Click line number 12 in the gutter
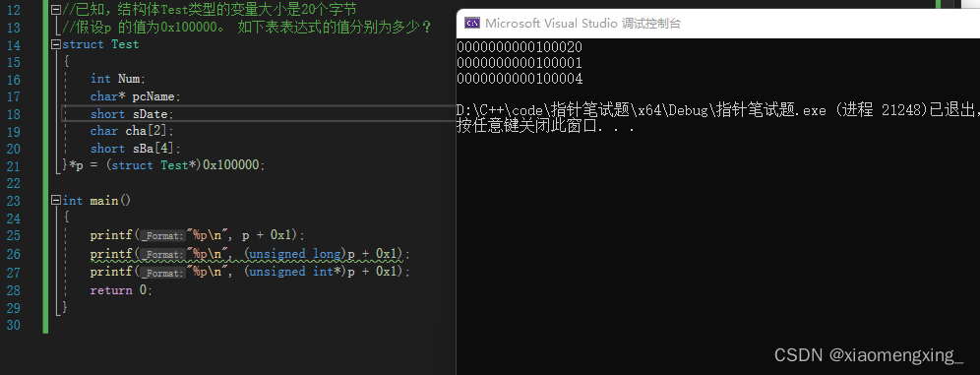Image resolution: width=980 pixels, height=375 pixels. pos(13,10)
